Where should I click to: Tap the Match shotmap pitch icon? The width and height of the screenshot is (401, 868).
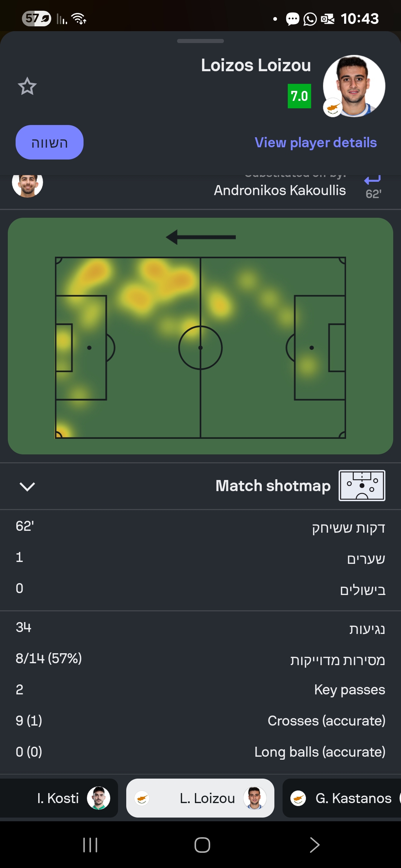(362, 486)
